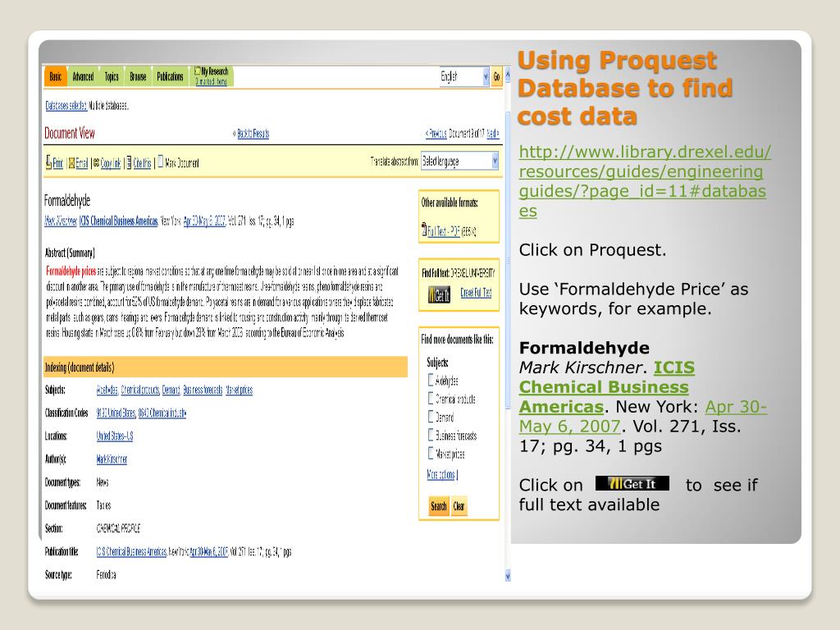The width and height of the screenshot is (840, 630).
Task: Select the Basic search tab
Action: (x=55, y=76)
